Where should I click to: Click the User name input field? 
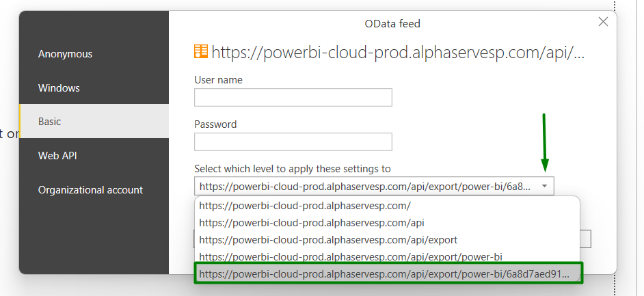[x=293, y=98]
